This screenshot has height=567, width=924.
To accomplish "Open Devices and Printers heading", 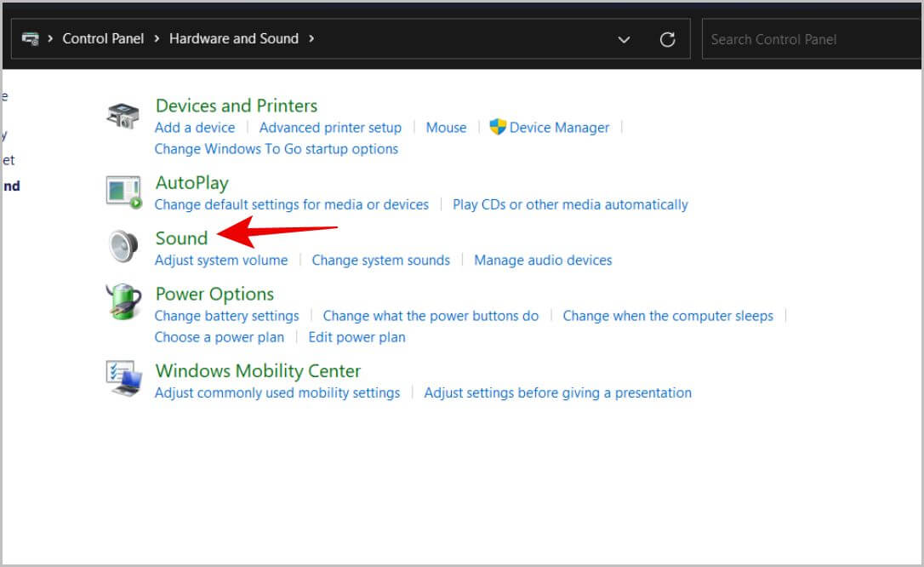I will coord(237,106).
